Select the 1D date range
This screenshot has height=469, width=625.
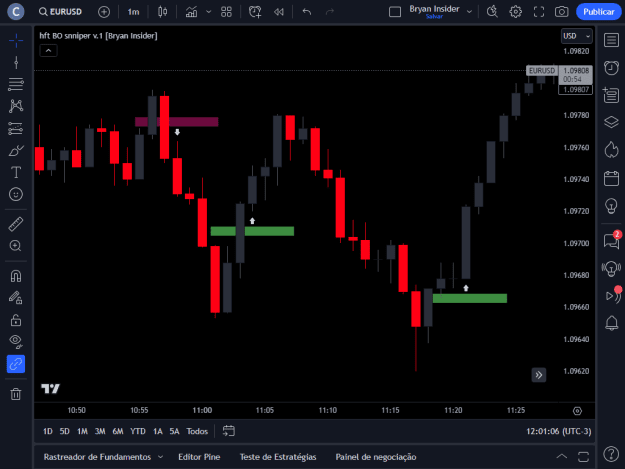pos(47,431)
